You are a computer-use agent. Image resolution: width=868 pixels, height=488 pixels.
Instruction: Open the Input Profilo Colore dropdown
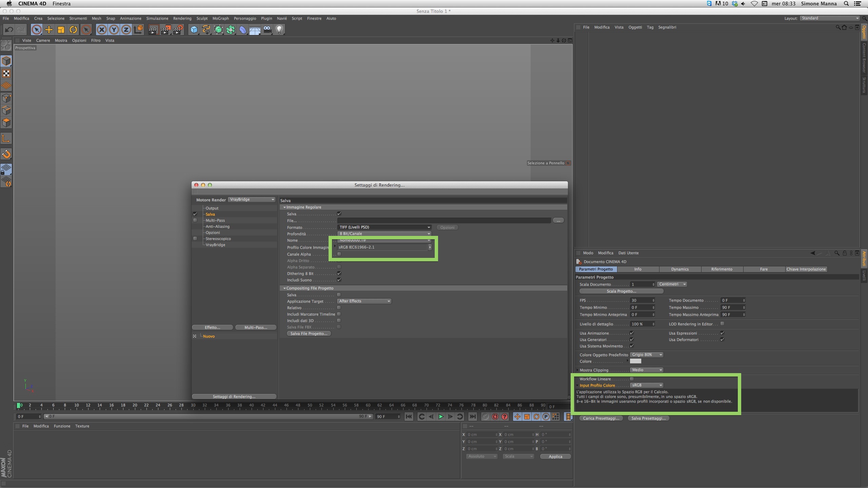click(647, 385)
